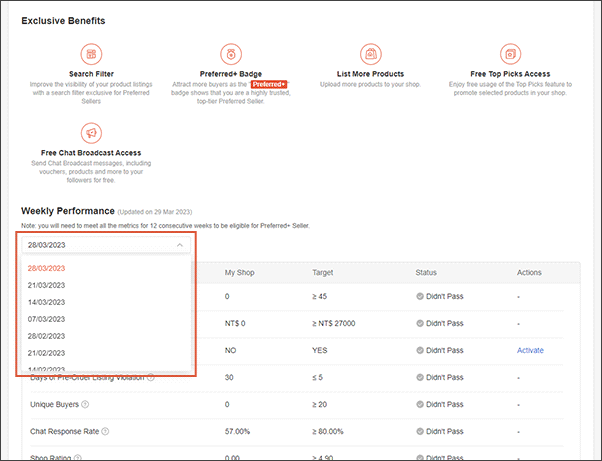The height and width of the screenshot is (461, 602).
Task: Click the Search Filter benefit icon
Action: point(91,53)
